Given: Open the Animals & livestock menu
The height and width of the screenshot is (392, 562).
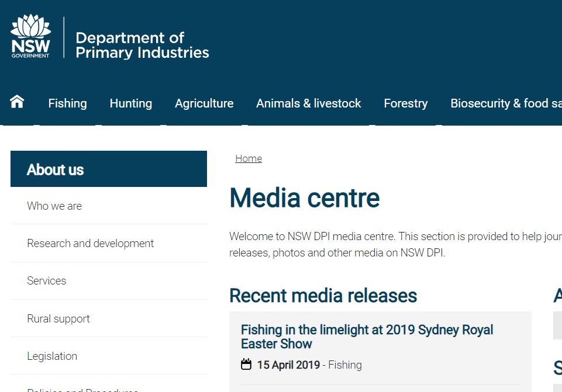Looking at the screenshot, I should 308,103.
